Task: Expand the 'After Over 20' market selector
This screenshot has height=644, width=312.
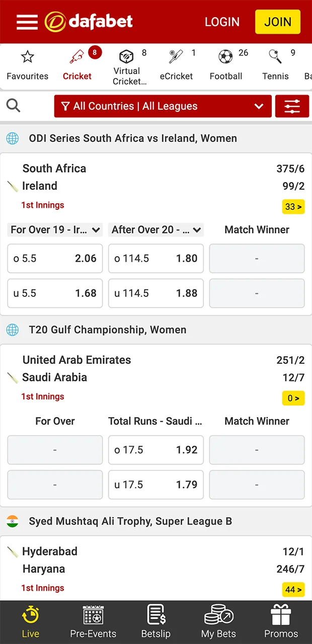Action: coord(155,229)
